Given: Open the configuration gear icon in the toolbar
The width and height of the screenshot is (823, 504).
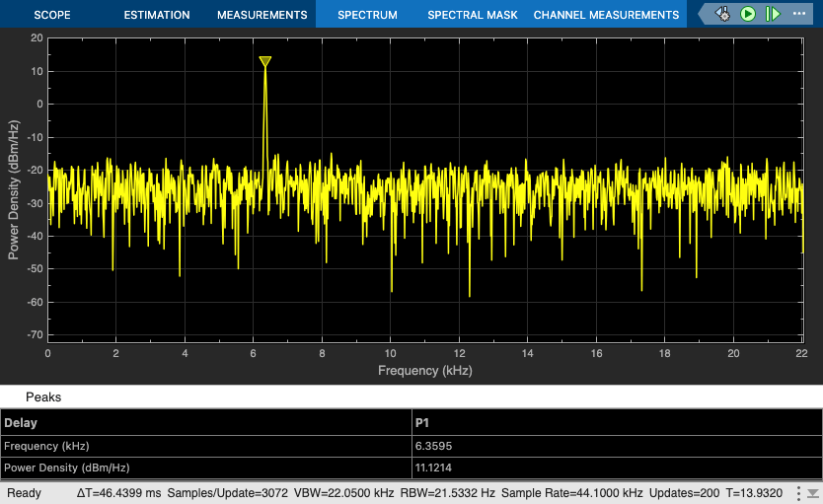Looking at the screenshot, I should click(x=723, y=14).
